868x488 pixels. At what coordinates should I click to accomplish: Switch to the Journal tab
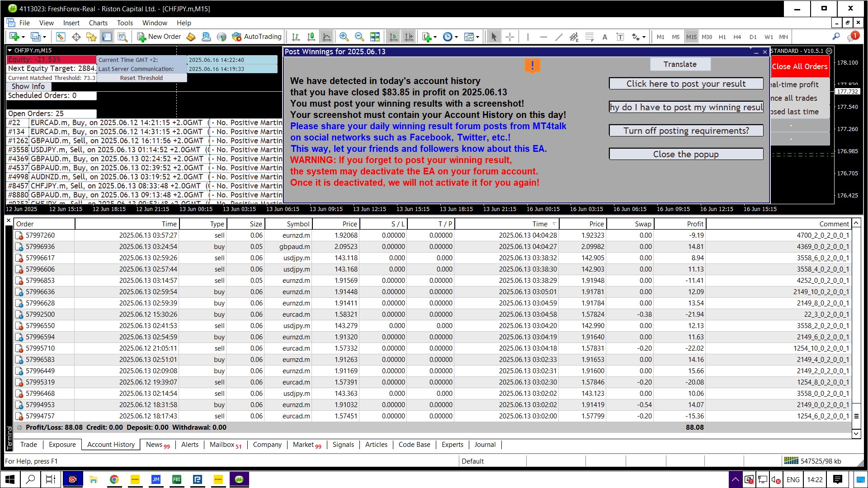pos(485,445)
